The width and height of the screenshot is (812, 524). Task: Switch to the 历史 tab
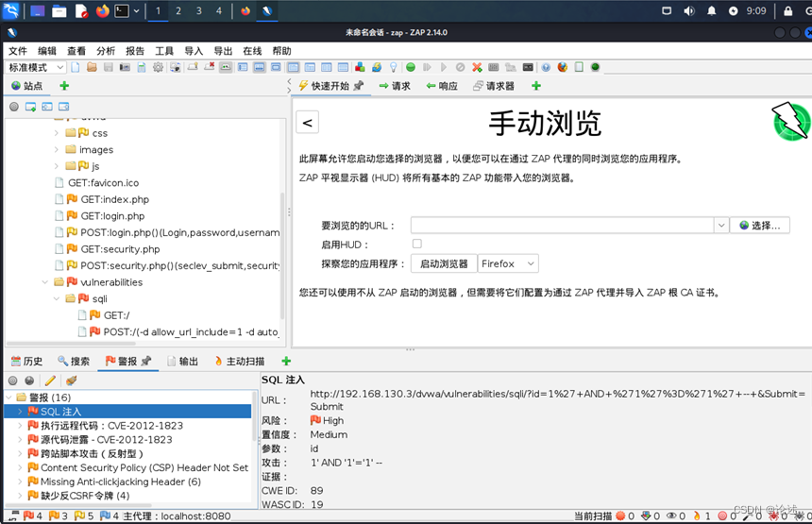coord(27,362)
